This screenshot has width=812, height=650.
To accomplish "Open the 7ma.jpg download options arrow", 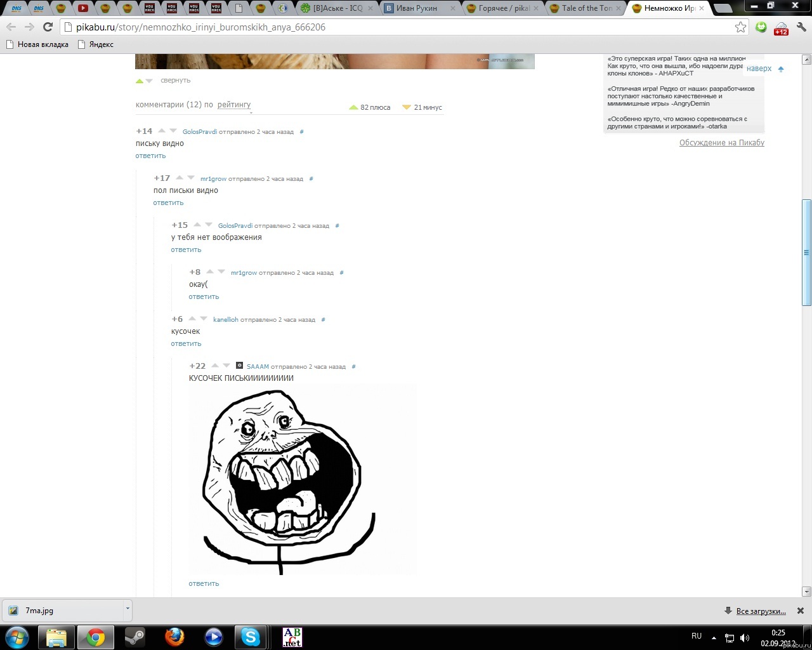I will (x=128, y=609).
